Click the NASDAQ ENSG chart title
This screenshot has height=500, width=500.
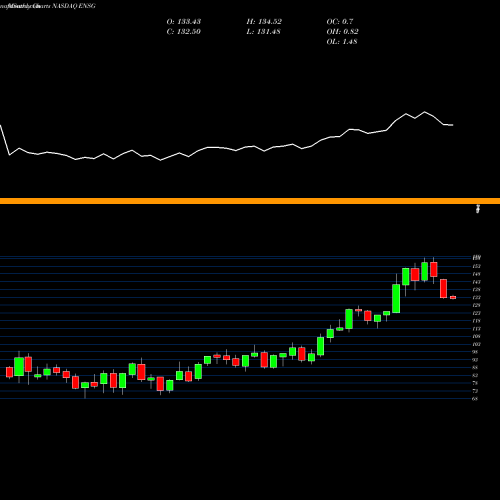48,6
